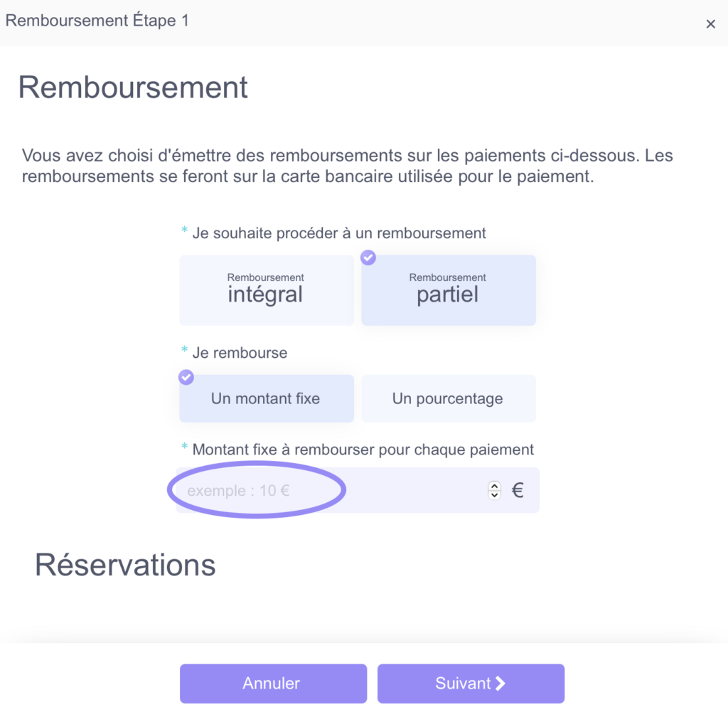Decrease amount with the stepper down arrow
728x717 pixels.
click(x=495, y=495)
